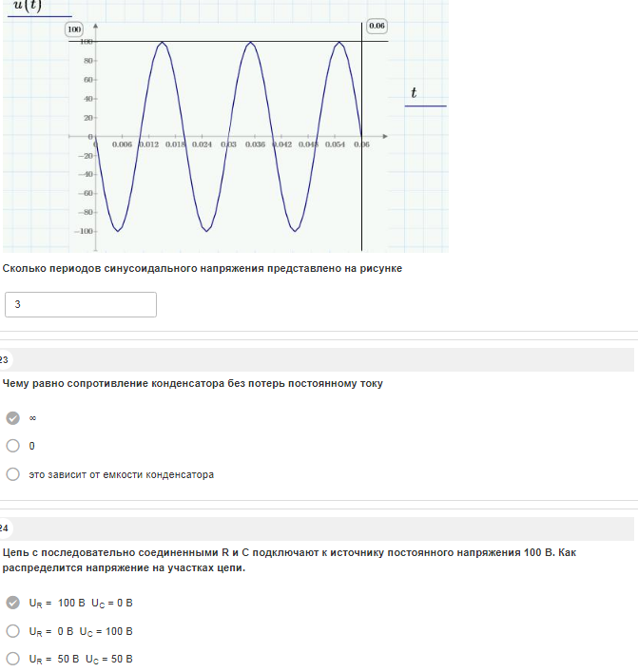Image resolution: width=638 pixels, height=672 pixels.
Task: Select UR = 100 В UC = 0 В
Action: click(13, 603)
